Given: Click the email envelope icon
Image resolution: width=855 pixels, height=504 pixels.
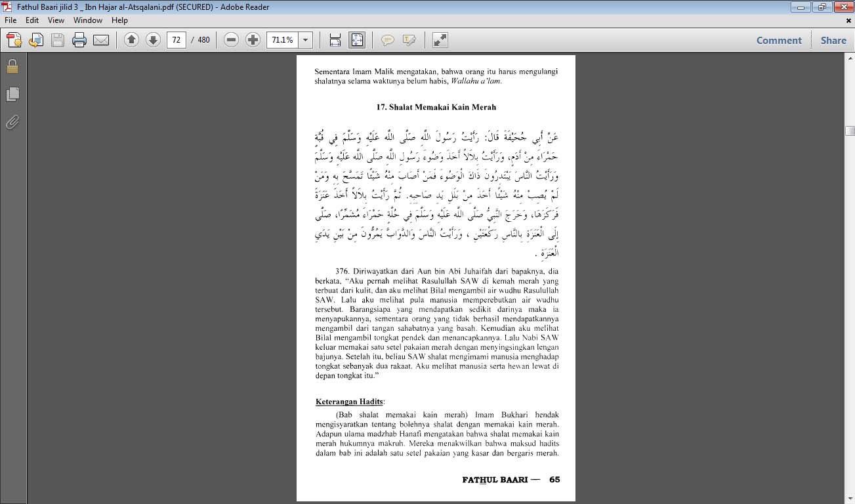Looking at the screenshot, I should [x=100, y=40].
